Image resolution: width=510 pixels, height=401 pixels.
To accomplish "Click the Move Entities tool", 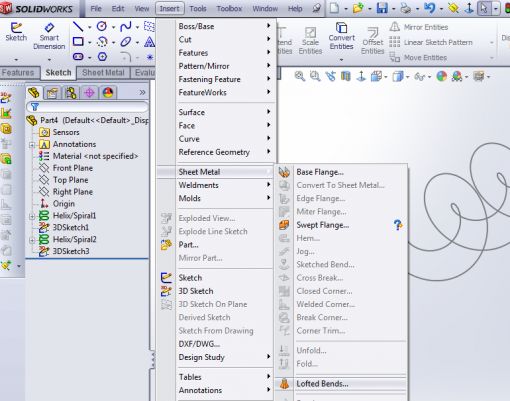I will point(418,58).
